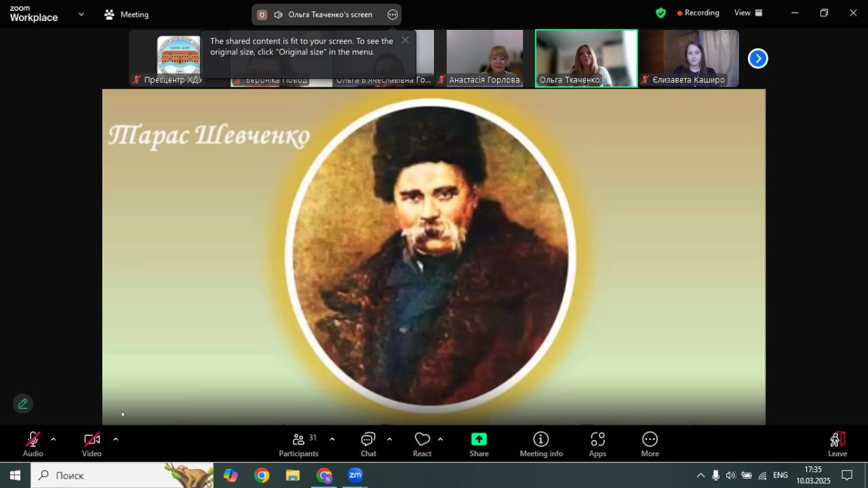Click the annotate pencil icon

(23, 404)
